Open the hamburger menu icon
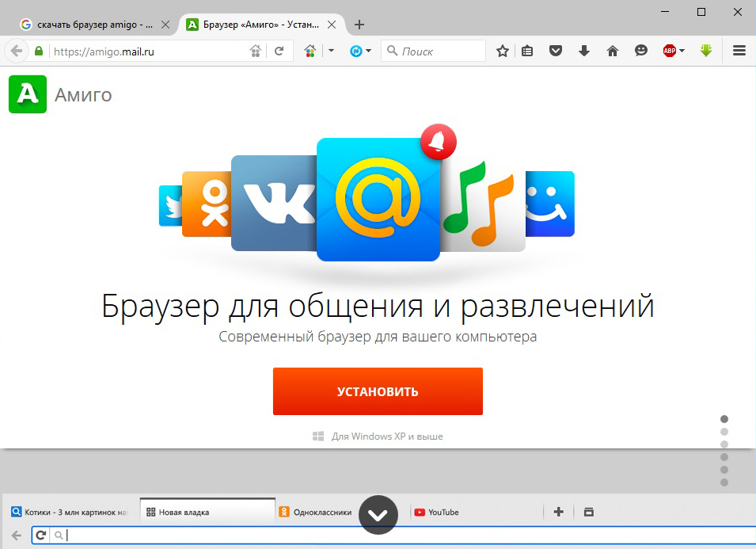The image size is (756, 549). (739, 51)
